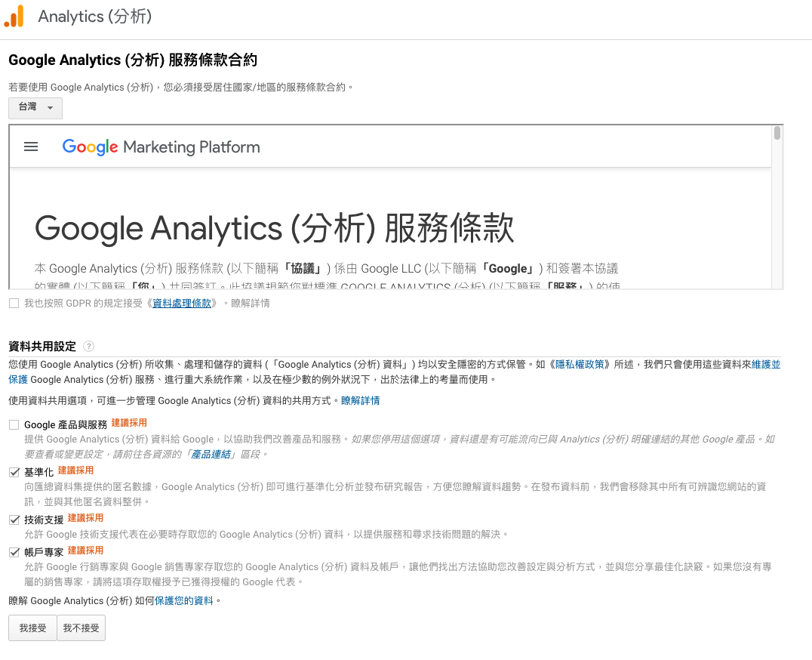Click the 建議採用 label beside 帳戶專家
Image resolution: width=812 pixels, height=660 pixels.
point(85,551)
